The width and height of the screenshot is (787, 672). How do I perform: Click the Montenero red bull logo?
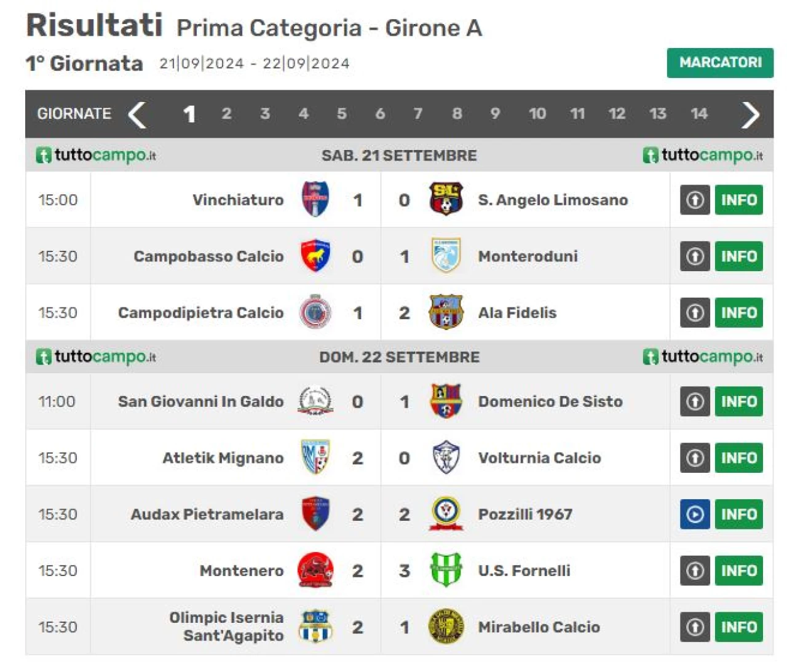(x=315, y=570)
